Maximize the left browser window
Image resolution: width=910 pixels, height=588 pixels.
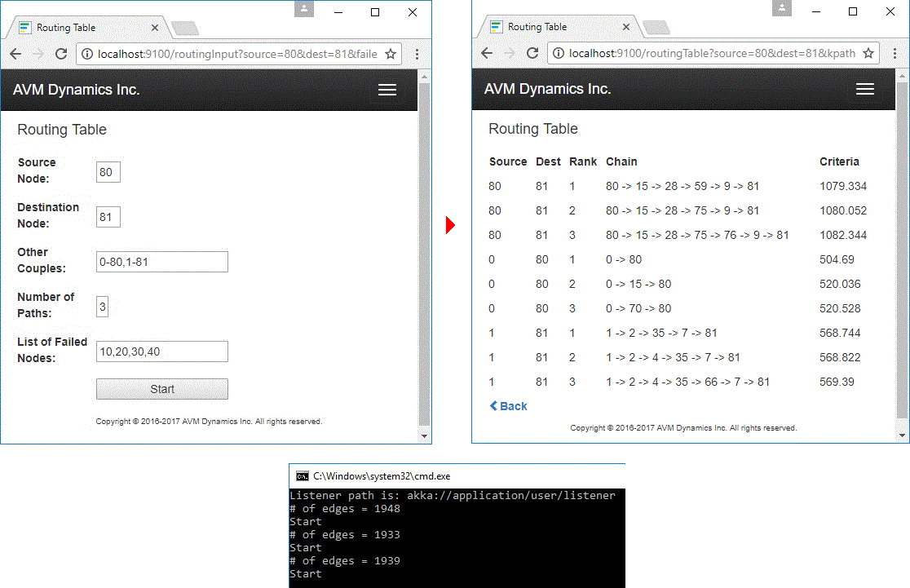click(x=375, y=12)
